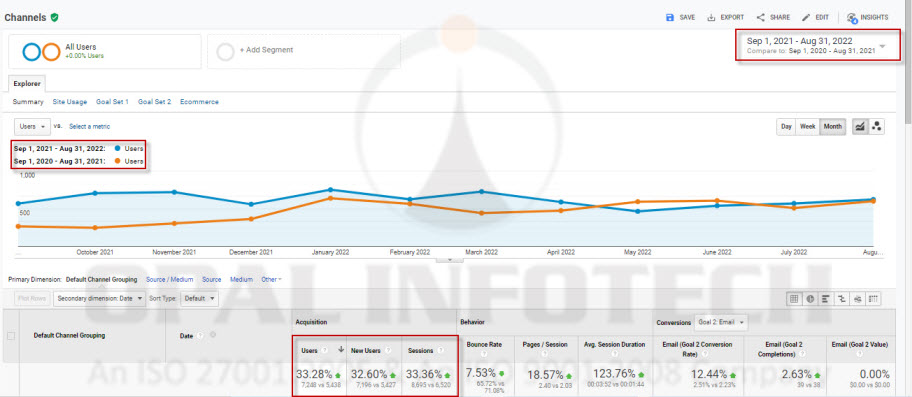Select the Summary sub-tab
This screenshot has width=912, height=397.
point(28,102)
